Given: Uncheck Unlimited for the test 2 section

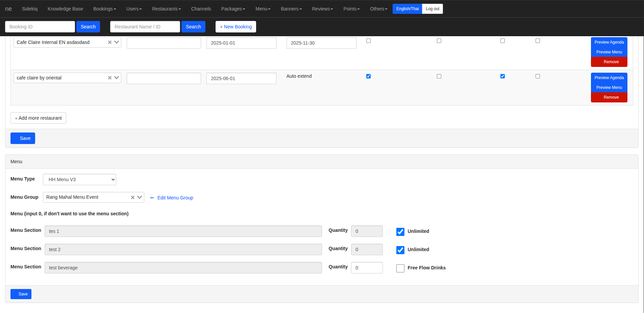Looking at the screenshot, I should 400,250.
